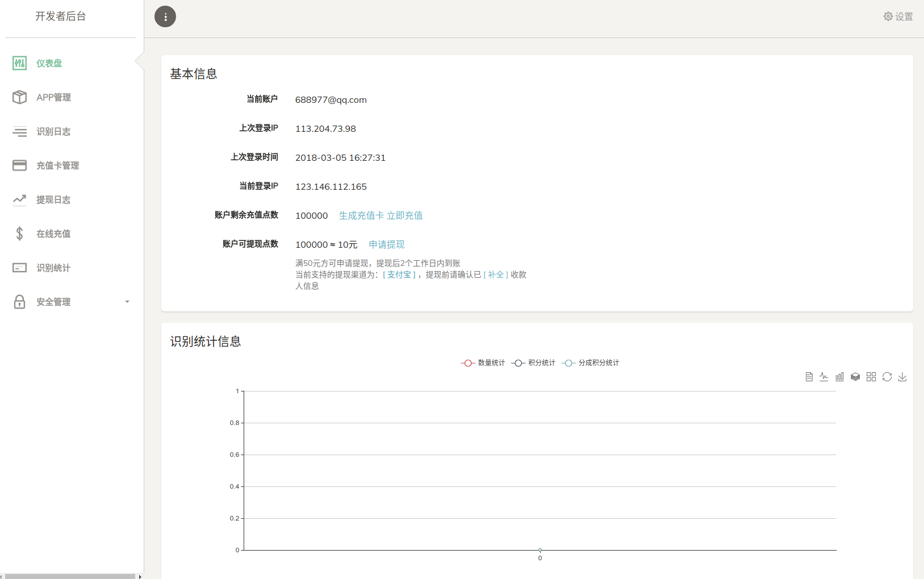This screenshot has height=579, width=924.
Task: Click the 充值卡管理 card icon
Action: coord(19,165)
